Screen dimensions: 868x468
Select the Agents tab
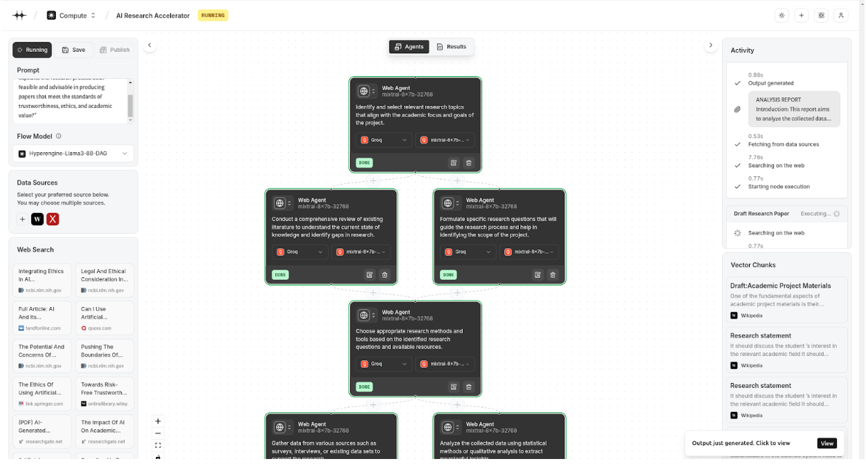409,47
